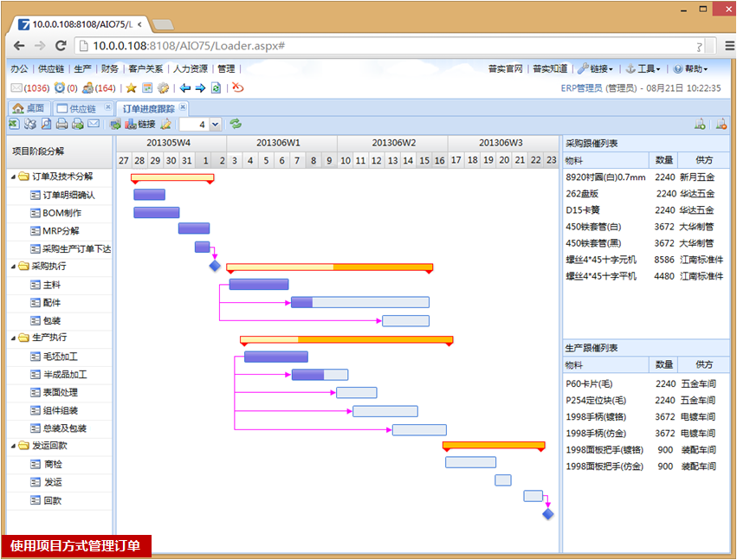This screenshot has width=737, height=560.
Task: Open the 管理 menu
Action: coord(226,69)
